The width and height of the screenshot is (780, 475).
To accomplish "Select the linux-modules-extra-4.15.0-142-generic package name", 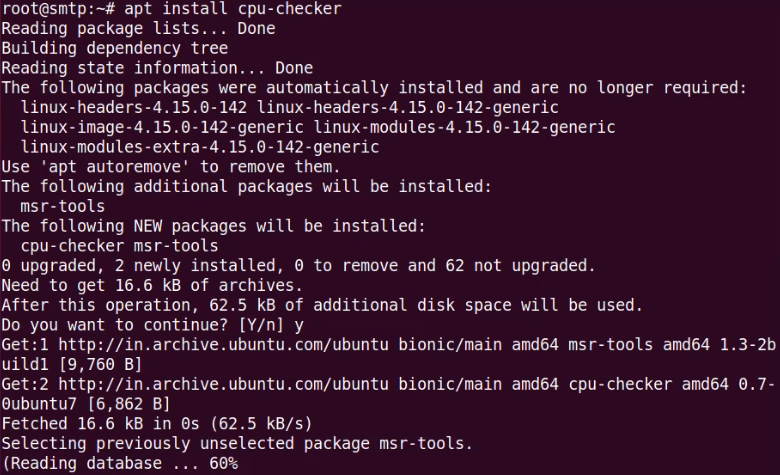I will tap(200, 147).
